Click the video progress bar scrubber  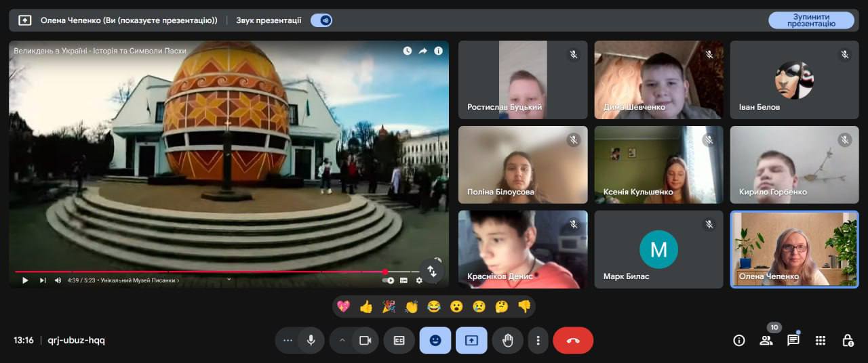click(x=385, y=272)
